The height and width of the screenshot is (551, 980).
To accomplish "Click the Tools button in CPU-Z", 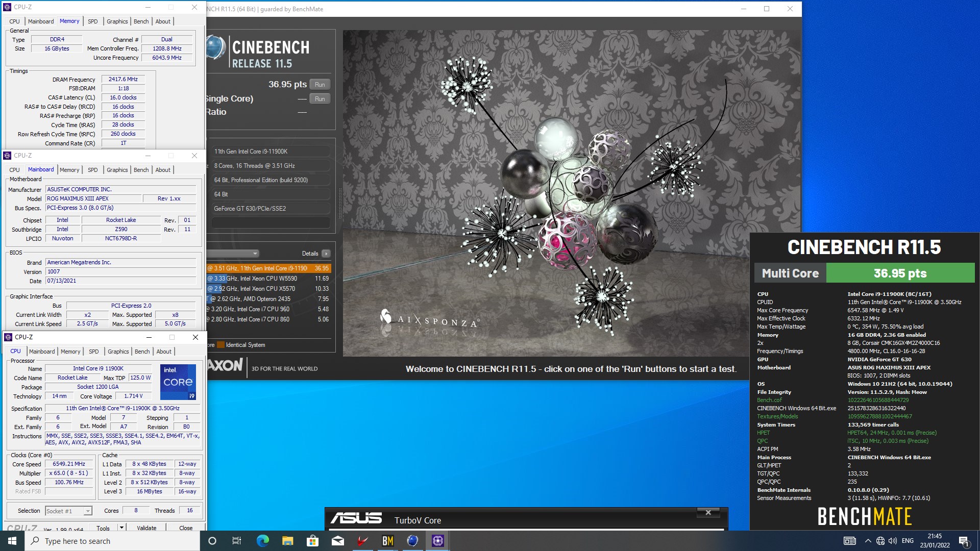I will 103,528.
